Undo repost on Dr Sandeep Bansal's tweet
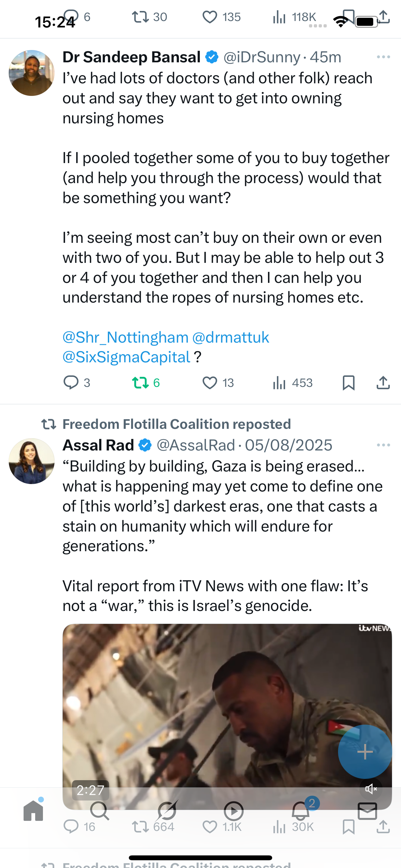Image resolution: width=401 pixels, height=868 pixels. click(140, 382)
